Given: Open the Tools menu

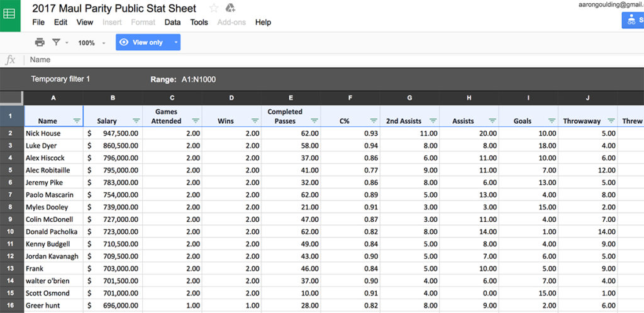Looking at the screenshot, I should click(x=199, y=22).
